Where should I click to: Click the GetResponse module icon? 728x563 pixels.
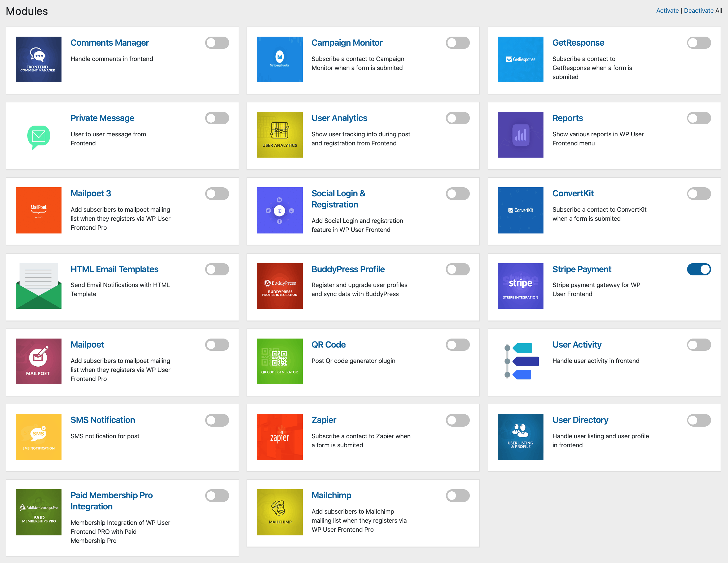coord(521,59)
